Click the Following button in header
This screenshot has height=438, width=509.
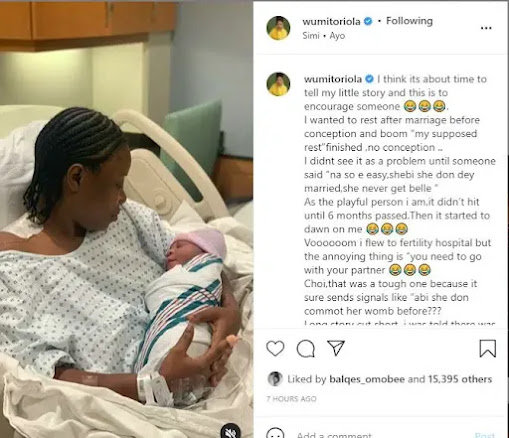[409, 21]
